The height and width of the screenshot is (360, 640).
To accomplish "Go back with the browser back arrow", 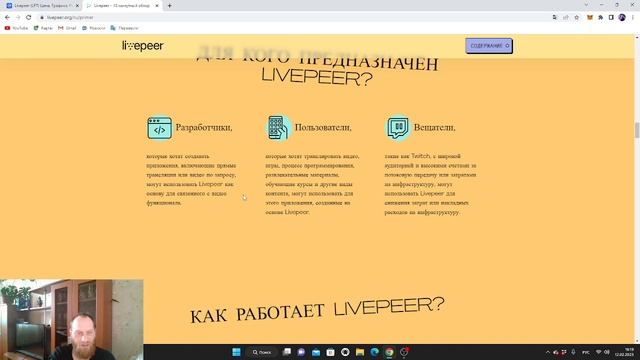I will (x=7, y=18).
